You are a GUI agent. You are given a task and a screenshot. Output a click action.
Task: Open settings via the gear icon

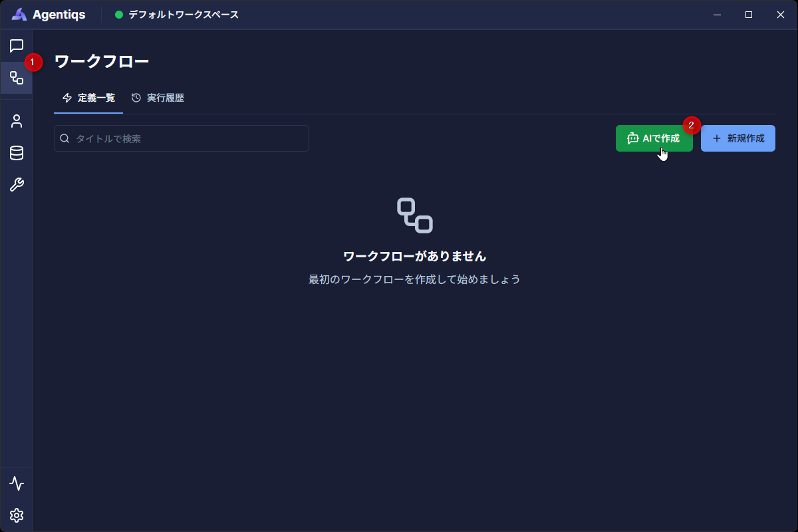[x=17, y=515]
